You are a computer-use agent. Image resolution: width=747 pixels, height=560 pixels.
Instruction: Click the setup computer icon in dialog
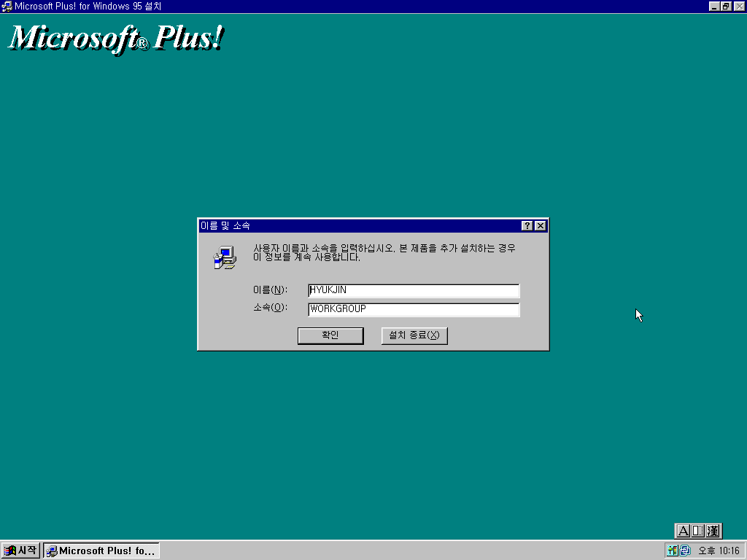pyautogui.click(x=225, y=257)
